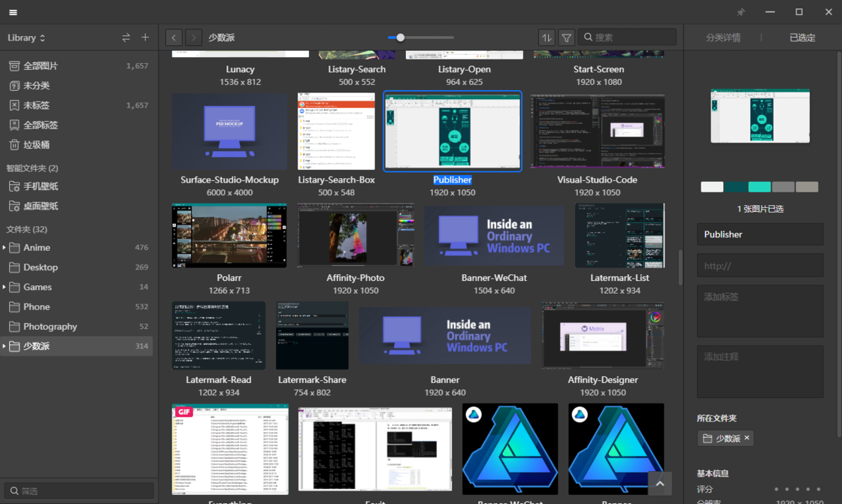Click the scroll-to-top arrow button
This screenshot has width=842, height=504.
(660, 484)
